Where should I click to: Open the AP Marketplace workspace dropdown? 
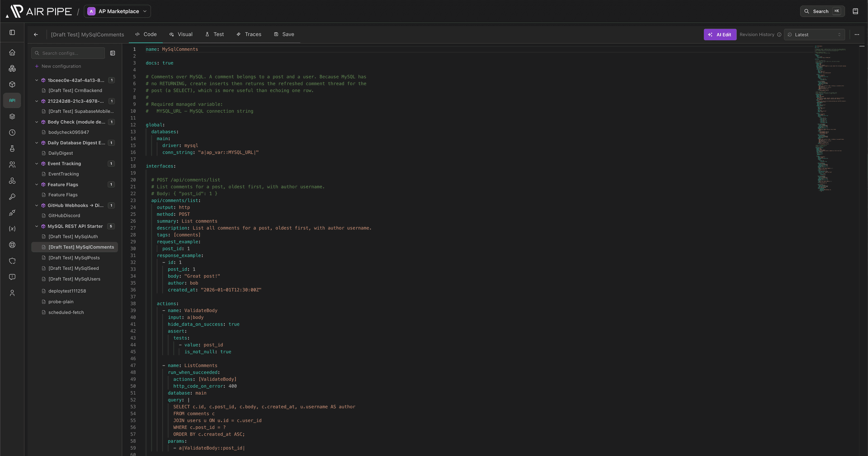117,11
